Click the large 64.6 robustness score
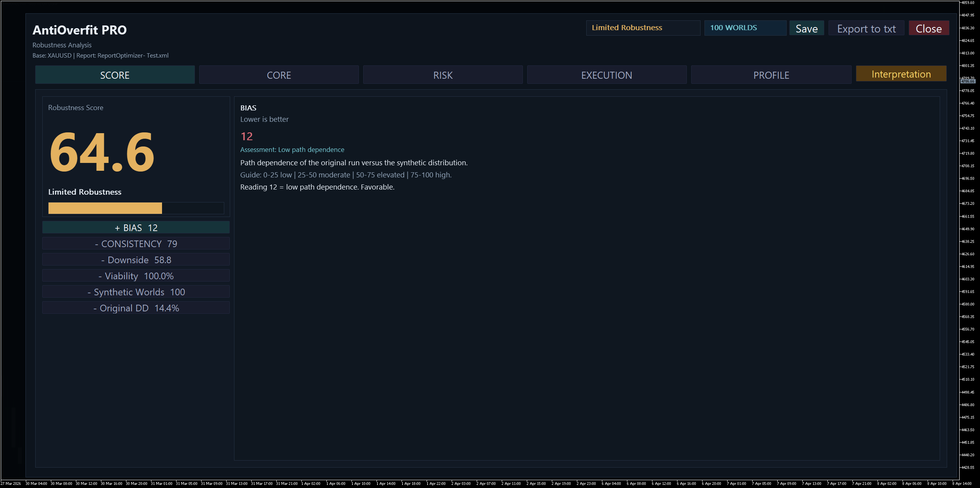The width and height of the screenshot is (980, 488). coord(102,152)
